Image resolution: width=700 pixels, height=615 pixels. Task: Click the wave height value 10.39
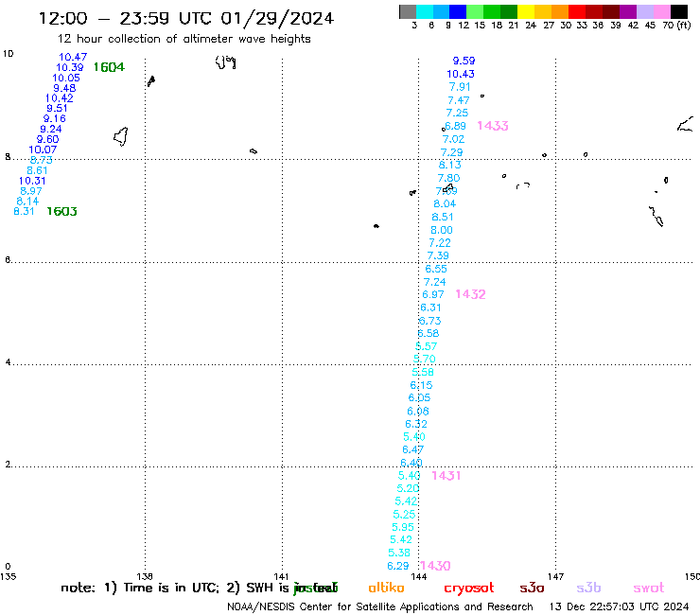click(70, 67)
